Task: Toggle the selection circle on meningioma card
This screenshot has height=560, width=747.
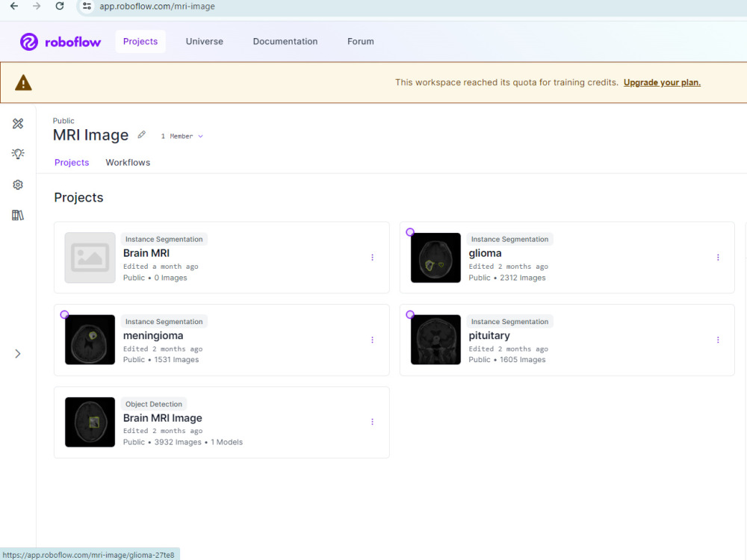Action: coord(64,314)
